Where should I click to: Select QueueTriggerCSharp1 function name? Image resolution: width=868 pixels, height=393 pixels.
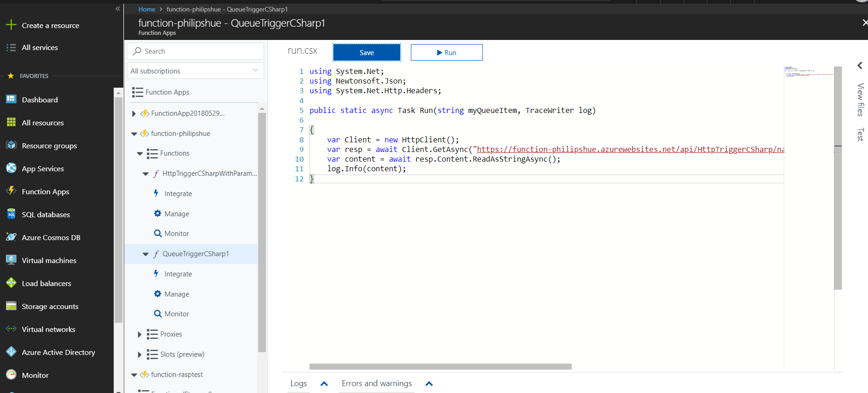(x=195, y=254)
